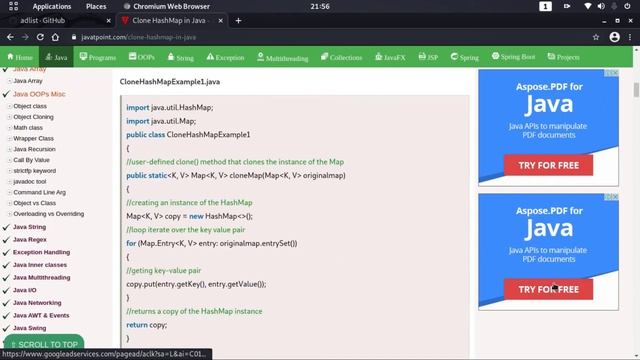
Task: Bookmark this page with star icon
Action: click(x=596, y=37)
